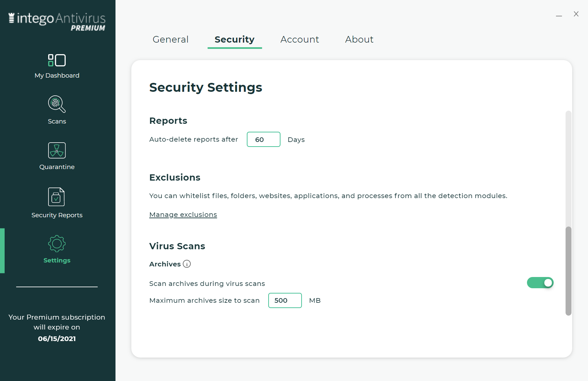The height and width of the screenshot is (381, 588).
Task: Click the Archives info icon
Action: [187, 264]
